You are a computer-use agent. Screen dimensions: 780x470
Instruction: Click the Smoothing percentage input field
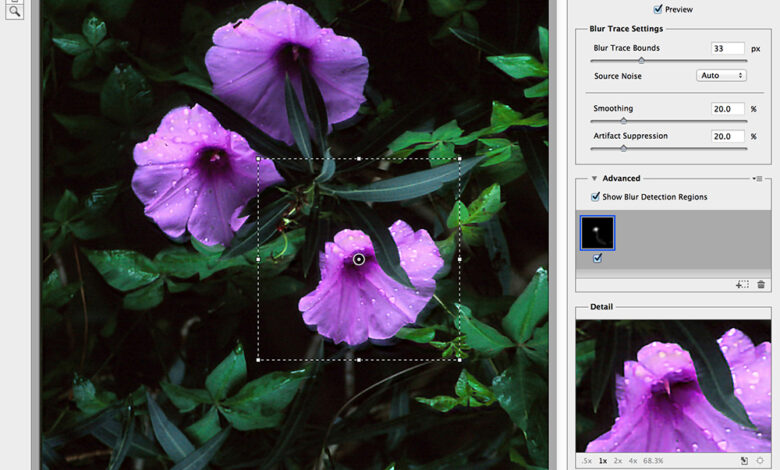click(x=728, y=108)
